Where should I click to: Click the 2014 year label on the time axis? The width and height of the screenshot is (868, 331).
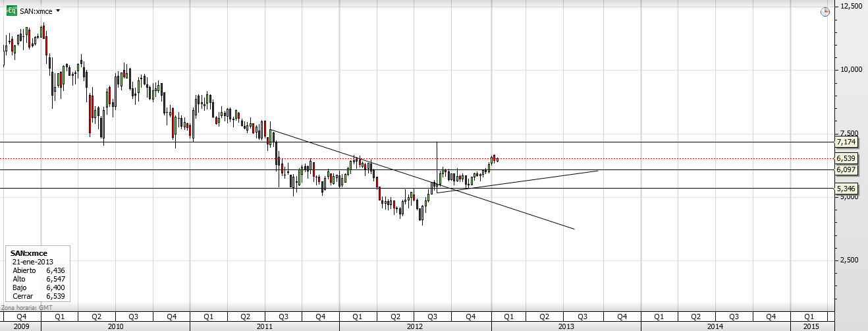pyautogui.click(x=715, y=326)
